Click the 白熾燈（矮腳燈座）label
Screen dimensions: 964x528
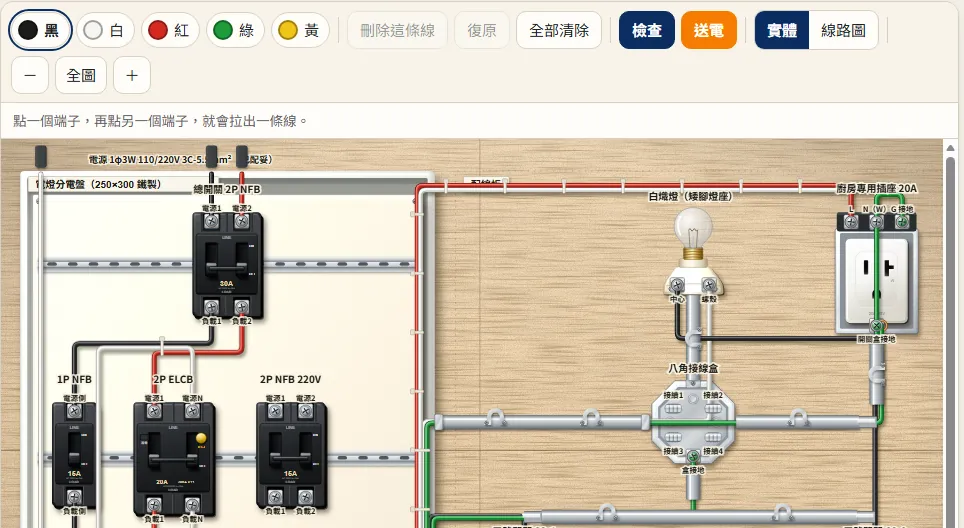(690, 197)
